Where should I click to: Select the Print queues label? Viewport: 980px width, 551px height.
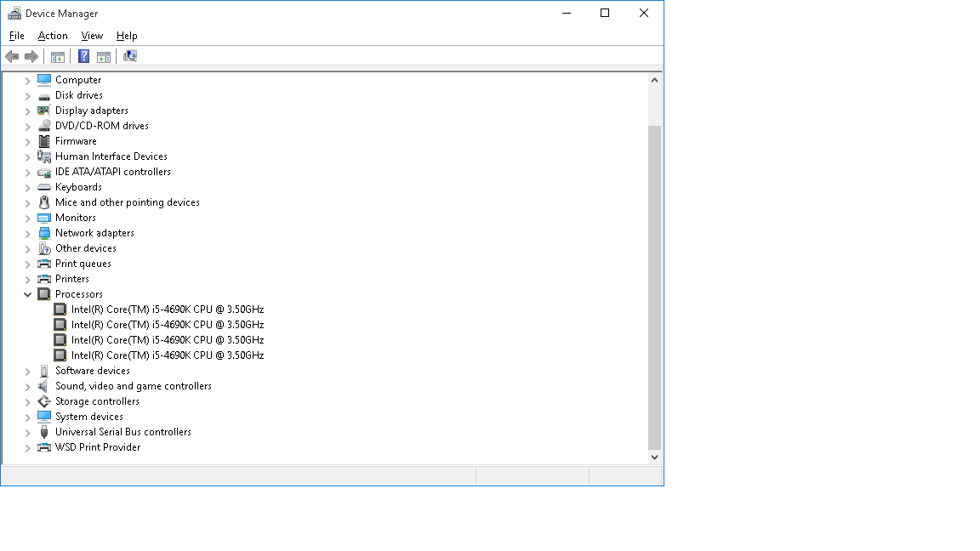tap(83, 264)
